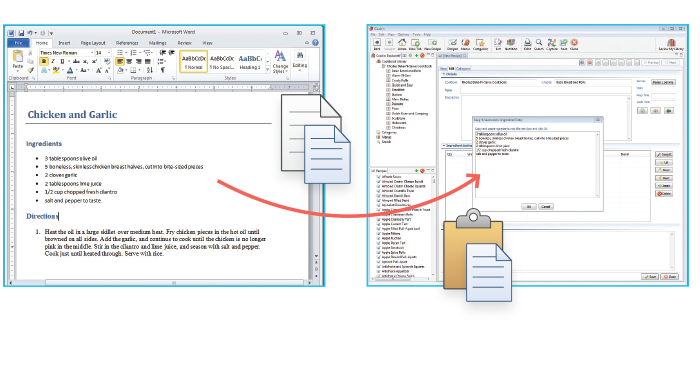This screenshot has height=383, width=700.
Task: Click the Shading color button in Word
Action: point(120,70)
